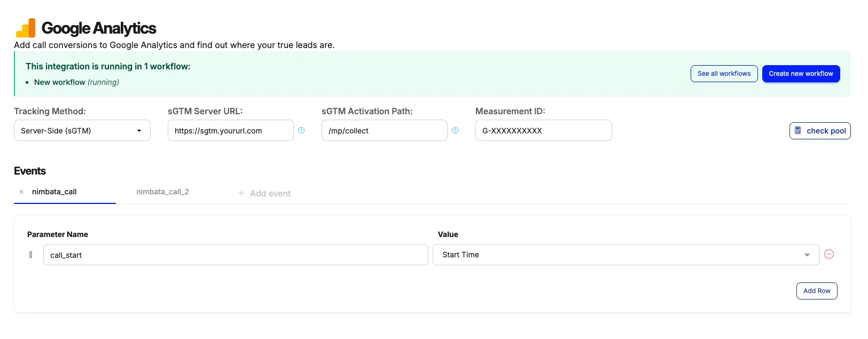Remove the call_start parameter row
868x339 pixels.
[829, 254]
